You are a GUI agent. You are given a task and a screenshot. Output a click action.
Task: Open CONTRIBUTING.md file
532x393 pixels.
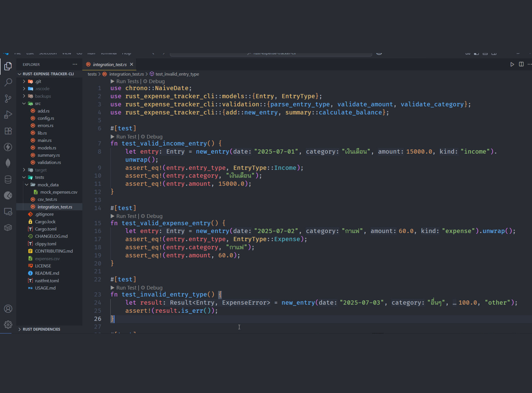click(54, 251)
